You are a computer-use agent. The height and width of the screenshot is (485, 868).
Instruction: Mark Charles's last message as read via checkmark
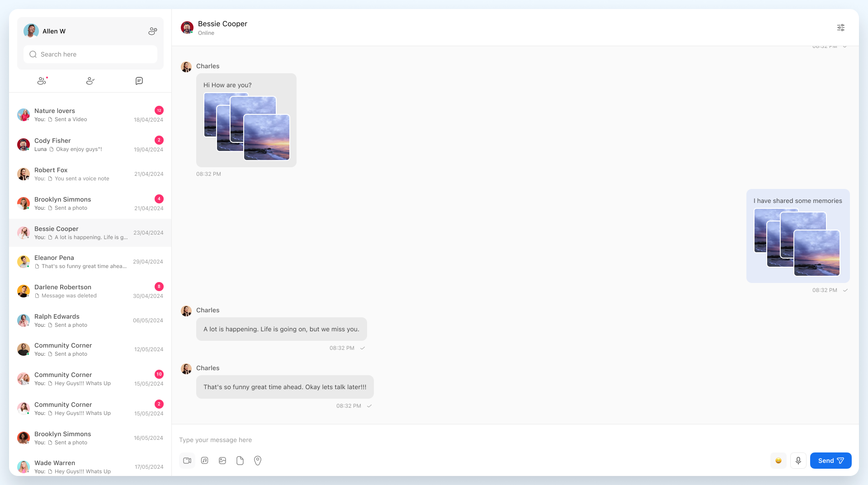[x=369, y=406]
